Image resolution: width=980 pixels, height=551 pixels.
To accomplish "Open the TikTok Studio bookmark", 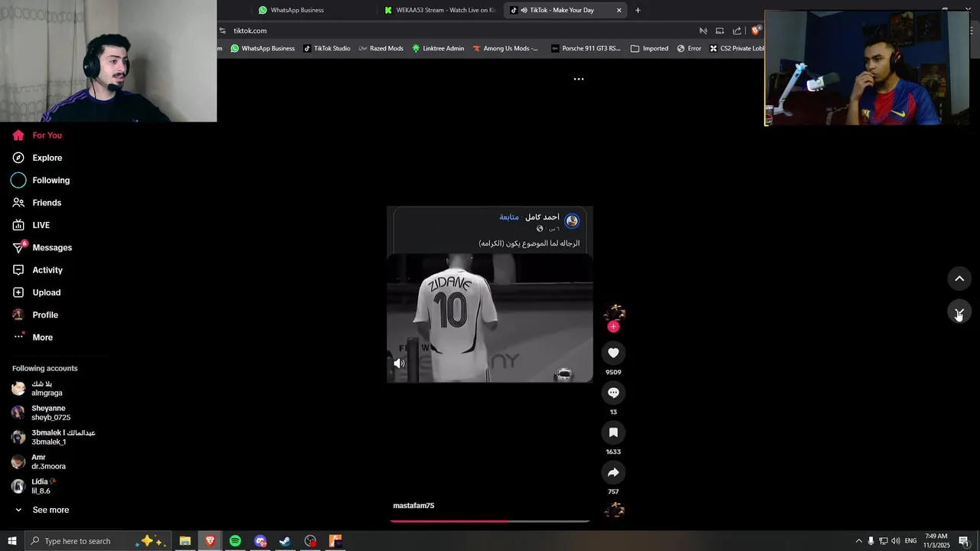I will 327,48.
